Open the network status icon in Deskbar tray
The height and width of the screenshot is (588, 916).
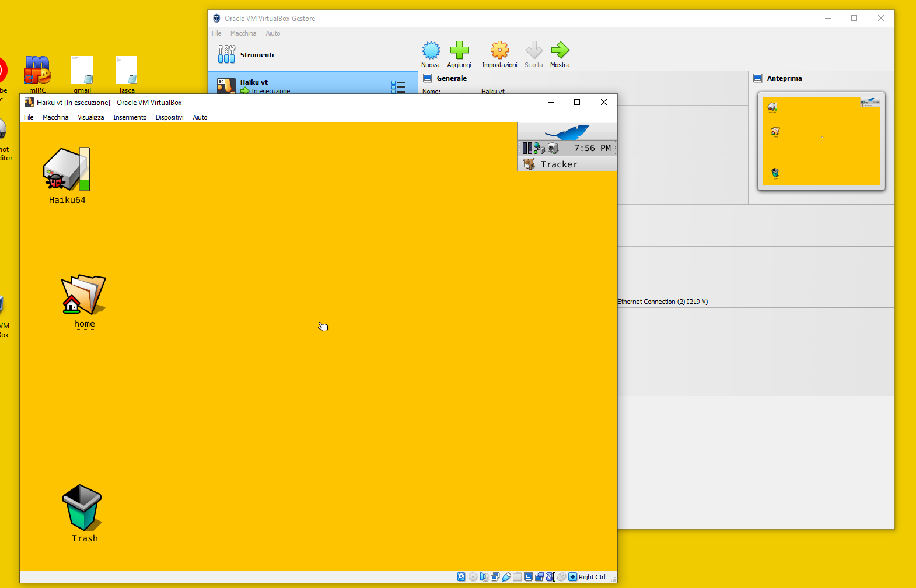coord(539,148)
